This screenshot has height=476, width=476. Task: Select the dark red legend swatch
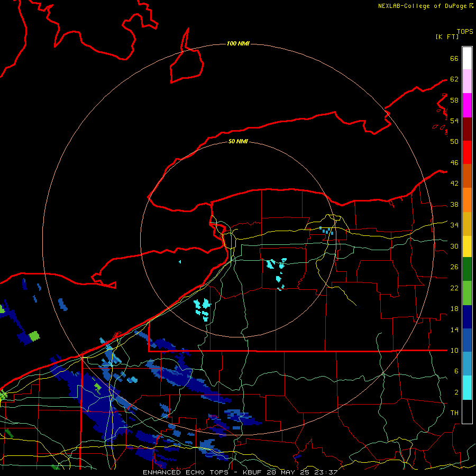(x=467, y=129)
